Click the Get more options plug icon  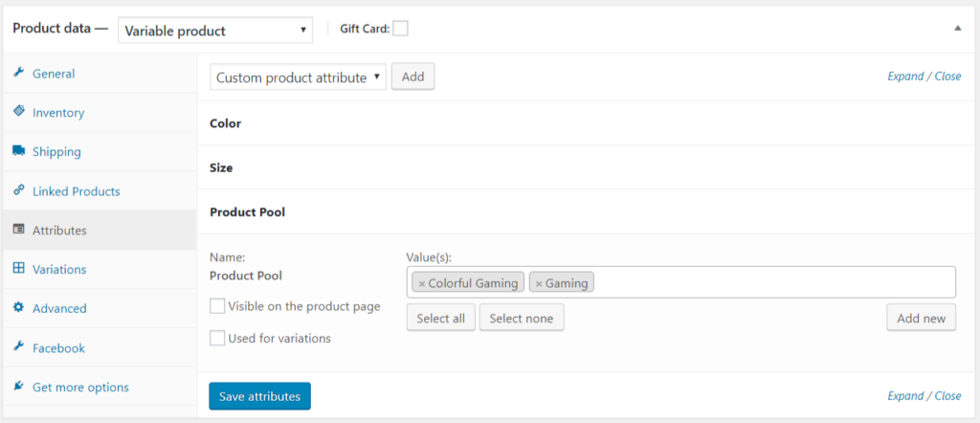19,387
